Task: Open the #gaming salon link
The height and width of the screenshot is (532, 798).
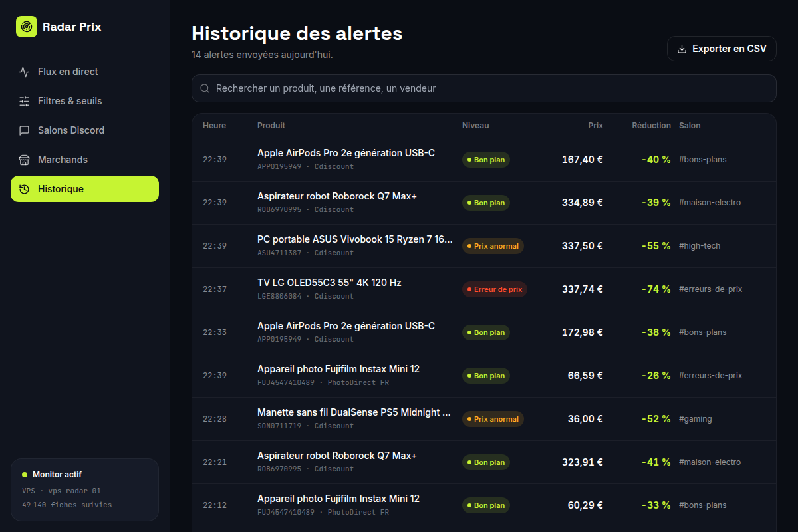Action: click(696, 419)
